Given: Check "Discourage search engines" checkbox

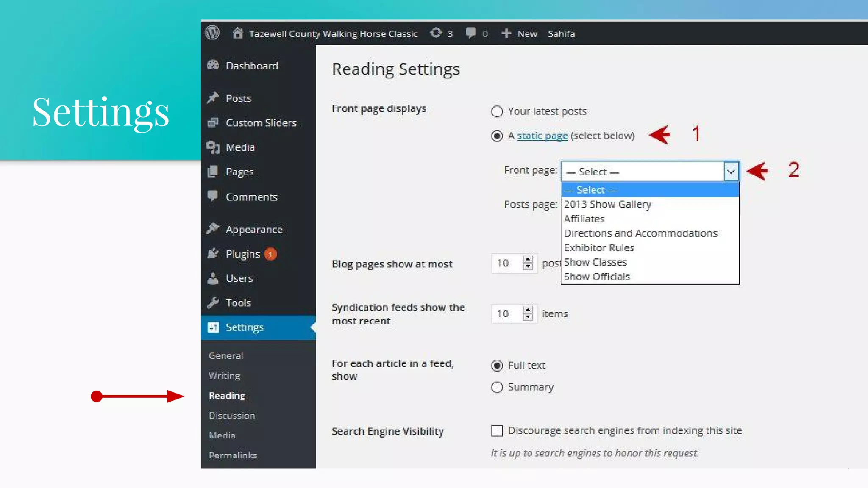Looking at the screenshot, I should 497,431.
